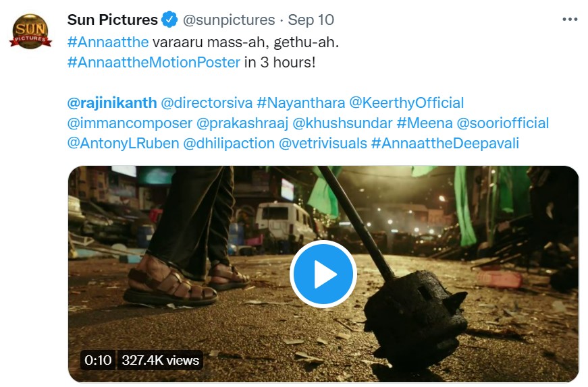
Task: Play the Annaatthe video
Action: click(x=323, y=274)
